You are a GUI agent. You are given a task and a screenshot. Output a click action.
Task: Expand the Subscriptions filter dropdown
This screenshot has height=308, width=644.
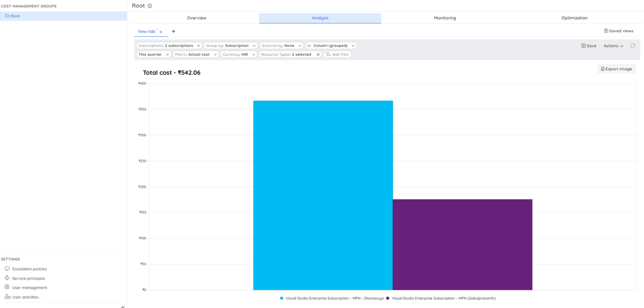[x=169, y=46]
